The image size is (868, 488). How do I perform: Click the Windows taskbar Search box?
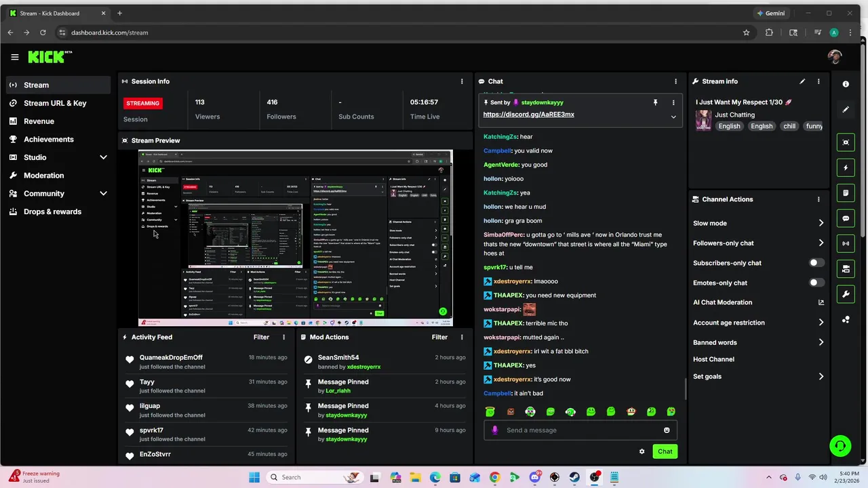[x=313, y=477]
